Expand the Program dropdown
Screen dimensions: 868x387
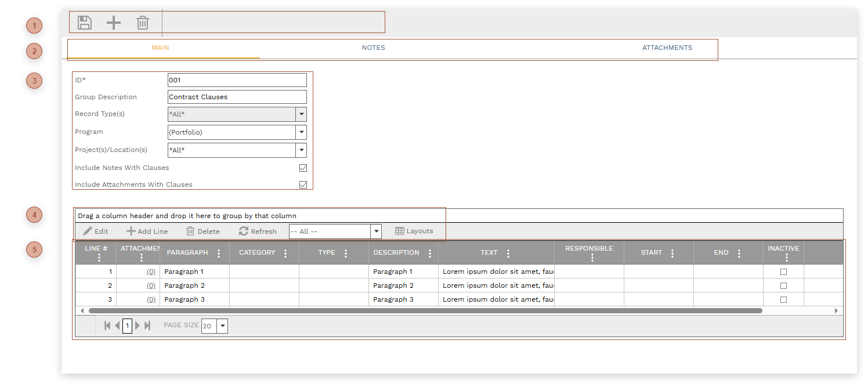(301, 132)
